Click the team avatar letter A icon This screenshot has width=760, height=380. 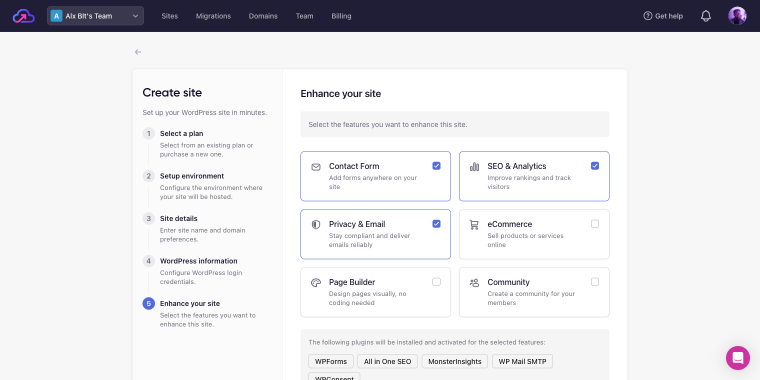tap(56, 16)
